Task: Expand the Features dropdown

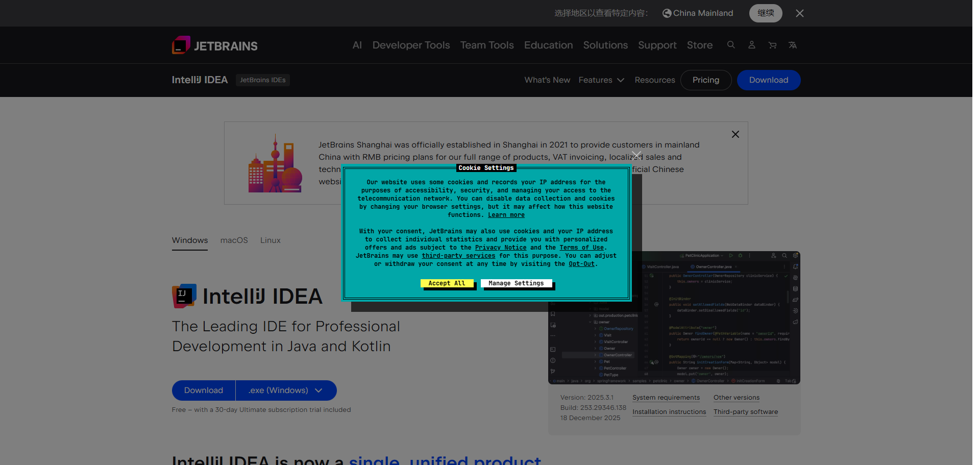Action: coord(601,80)
